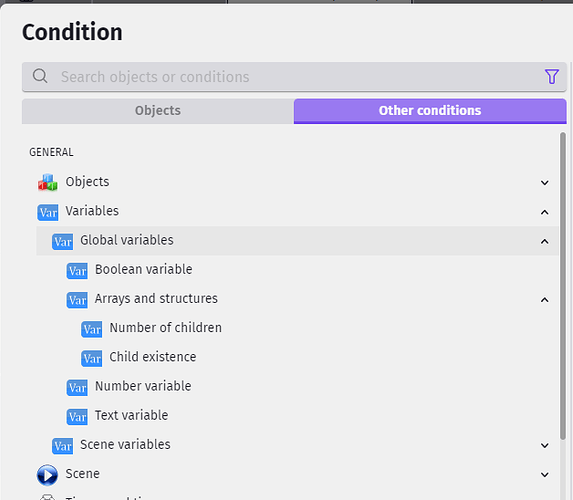Click the Var icon beside Scene variables
Screen dimensions: 573x500
click(62, 446)
